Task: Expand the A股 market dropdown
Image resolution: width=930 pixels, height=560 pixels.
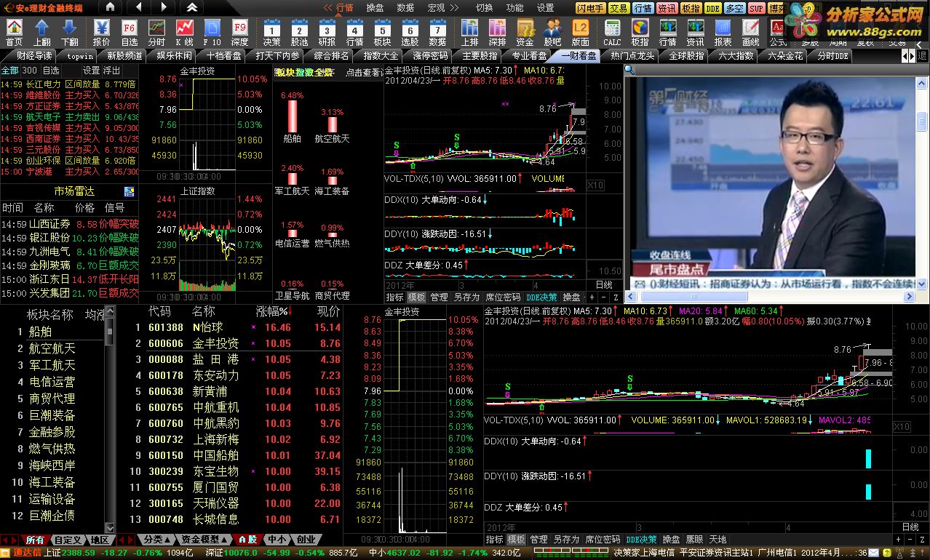Action: click(247, 540)
